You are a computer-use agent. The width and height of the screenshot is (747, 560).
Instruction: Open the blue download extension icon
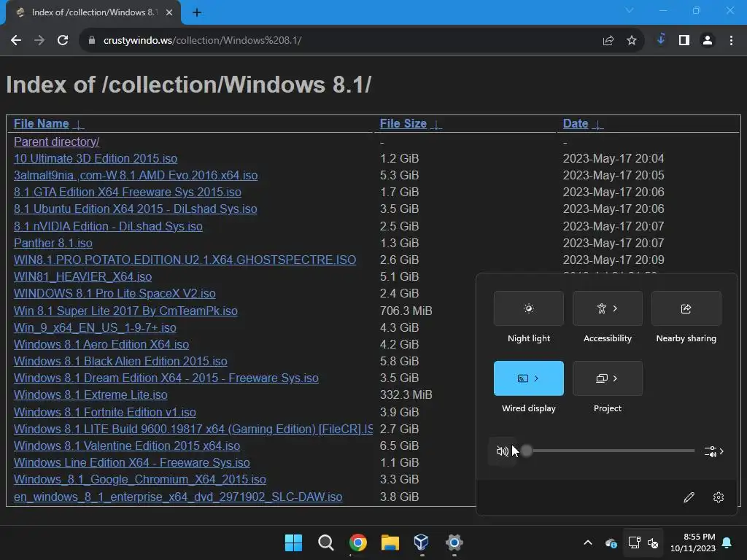pos(661,39)
